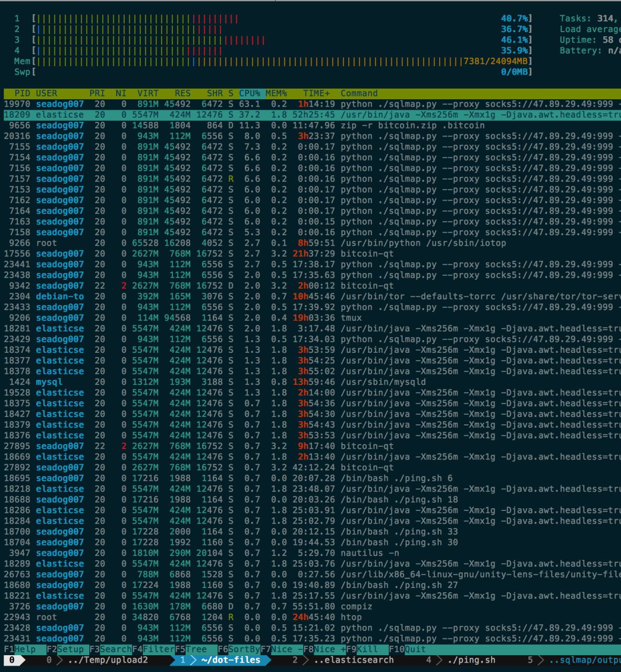
Task: Select process PID 9656 zip bitcoin.zip
Action: (x=312, y=125)
